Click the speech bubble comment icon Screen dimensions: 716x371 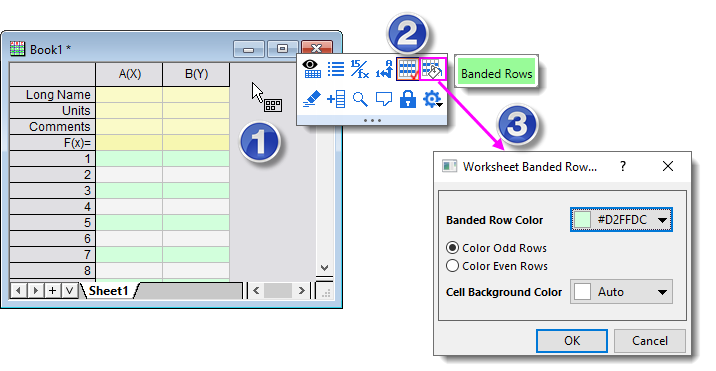coord(384,99)
